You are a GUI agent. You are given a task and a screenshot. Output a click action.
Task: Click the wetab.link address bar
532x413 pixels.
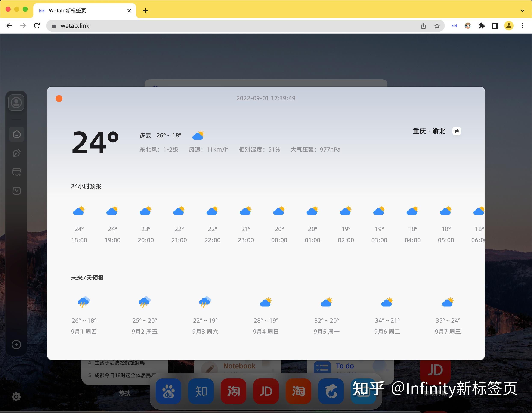(x=75, y=26)
